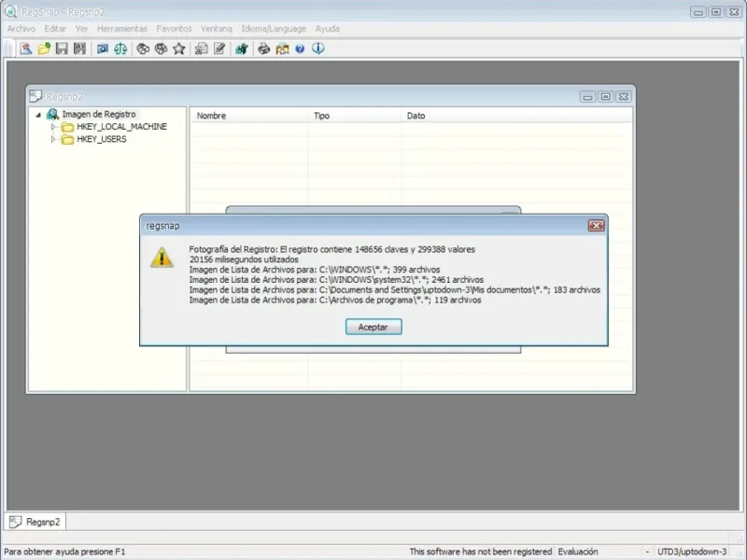
Task: Sort by the Dato column header
Action: 516,116
